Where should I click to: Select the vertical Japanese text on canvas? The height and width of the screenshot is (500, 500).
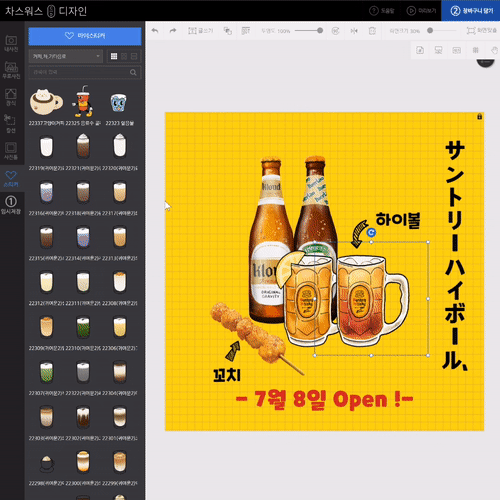[x=455, y=256]
